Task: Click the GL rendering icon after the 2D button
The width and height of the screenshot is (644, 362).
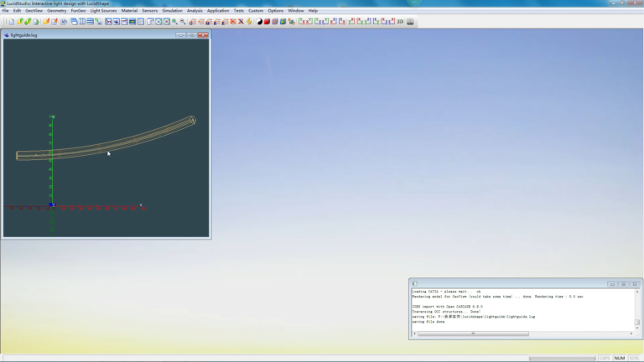Action: tap(410, 21)
